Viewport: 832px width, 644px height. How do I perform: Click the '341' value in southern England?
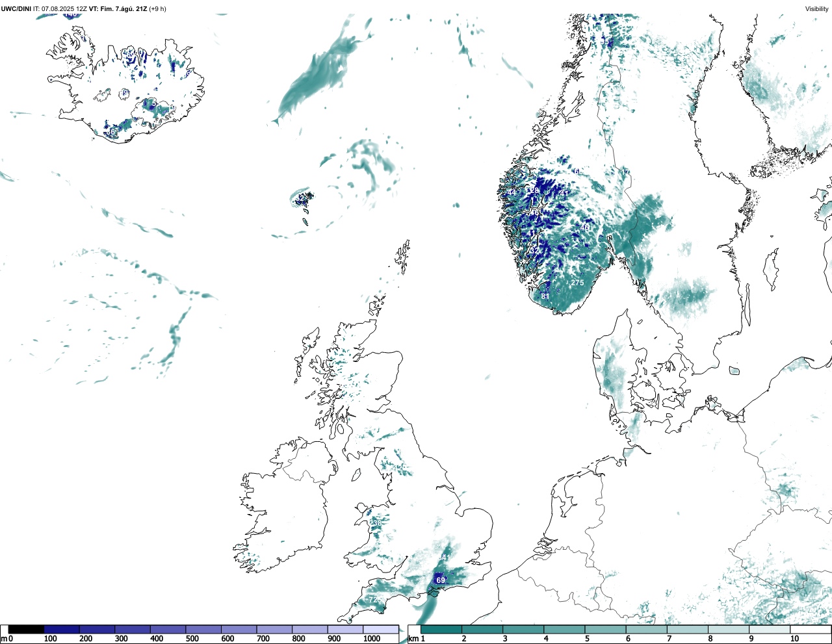(444, 558)
